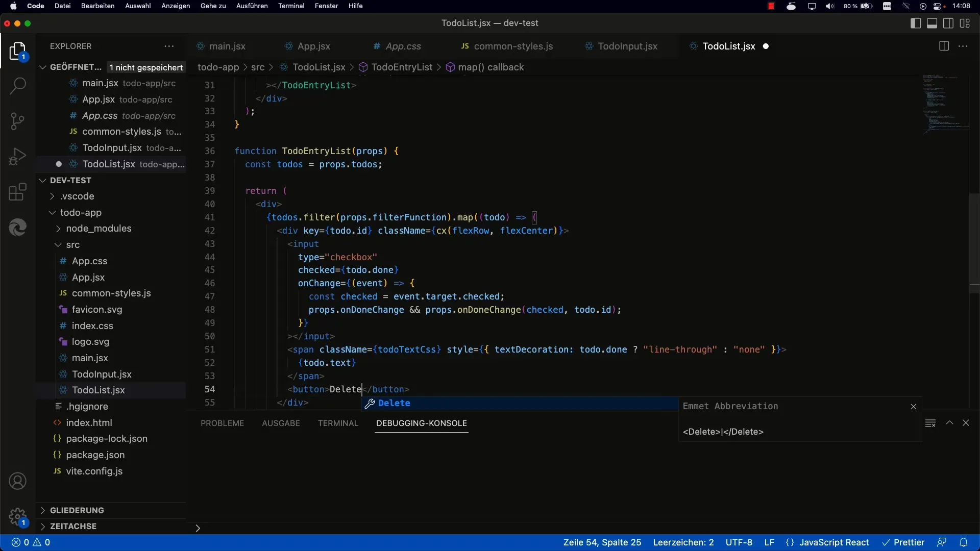
Task: Click Zeile 54, Spalte 25 status item
Action: [602, 542]
